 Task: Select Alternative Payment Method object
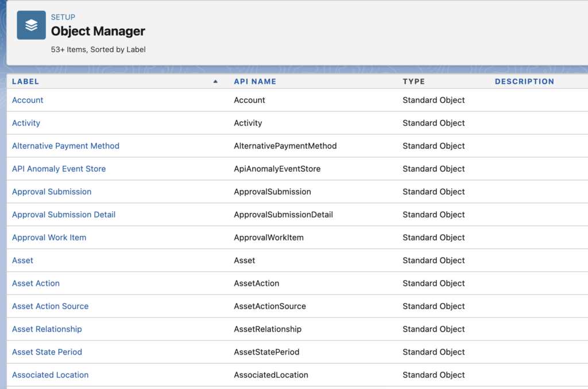[65, 146]
